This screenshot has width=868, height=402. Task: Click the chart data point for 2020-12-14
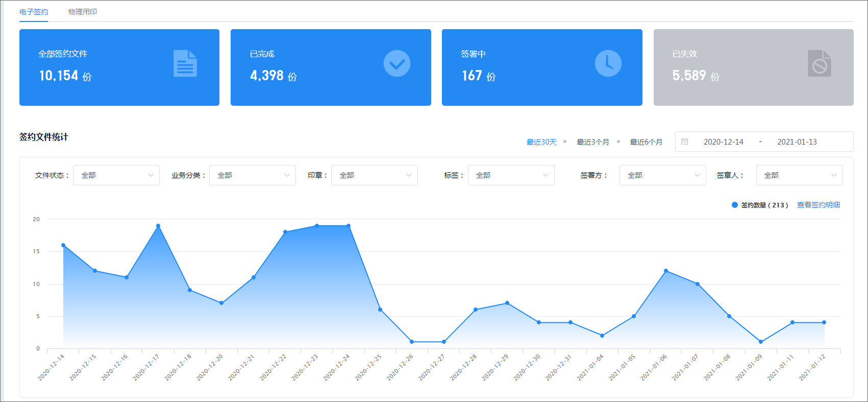click(63, 245)
